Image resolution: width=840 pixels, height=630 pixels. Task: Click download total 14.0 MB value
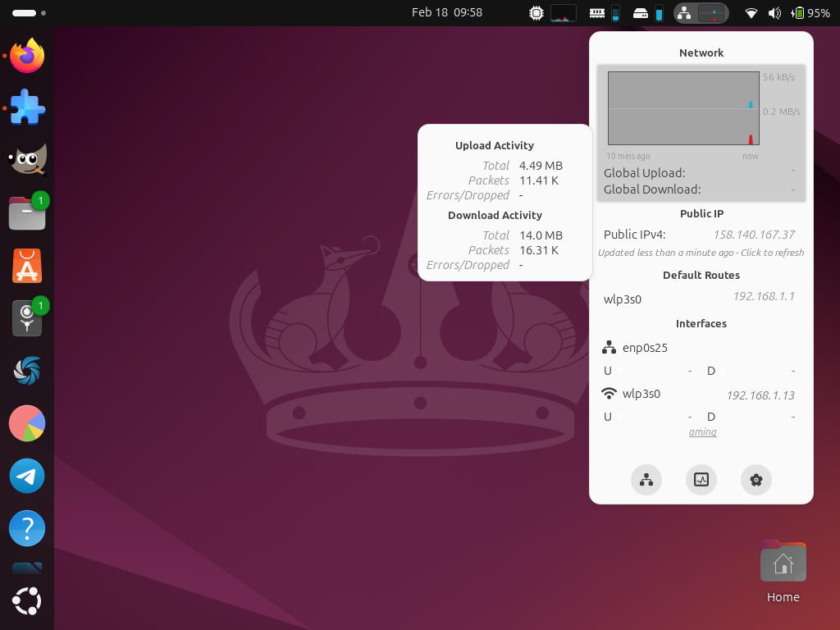[541, 235]
